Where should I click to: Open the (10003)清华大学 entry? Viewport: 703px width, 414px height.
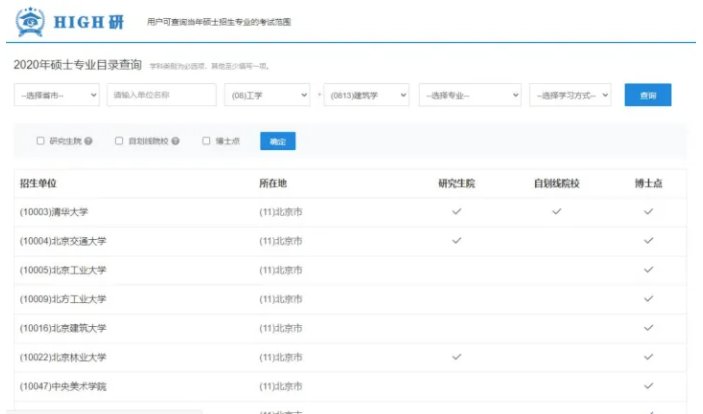54,212
